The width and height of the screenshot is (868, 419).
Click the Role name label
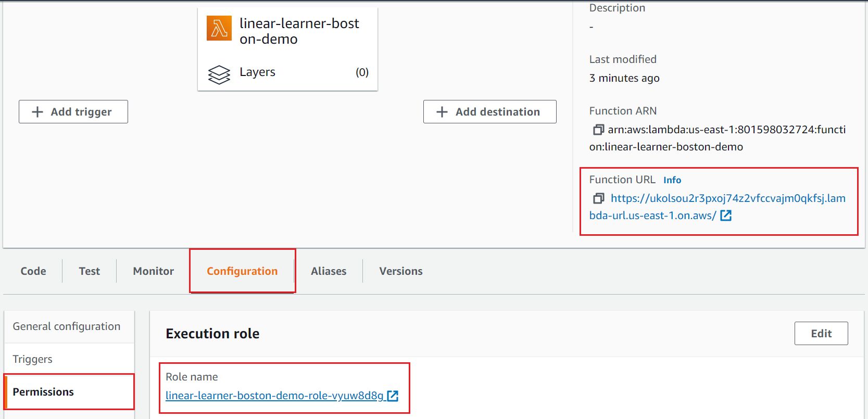pyautogui.click(x=192, y=377)
